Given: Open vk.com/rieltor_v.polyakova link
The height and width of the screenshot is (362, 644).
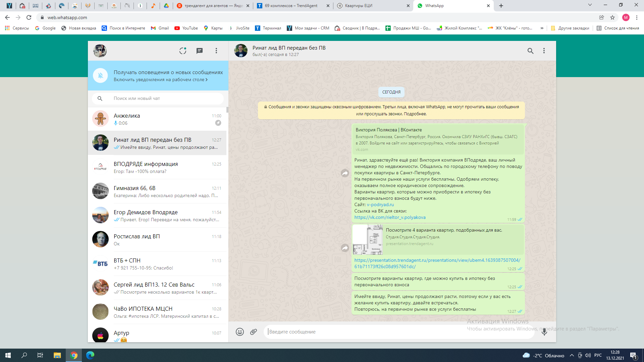Looking at the screenshot, I should [x=390, y=218].
